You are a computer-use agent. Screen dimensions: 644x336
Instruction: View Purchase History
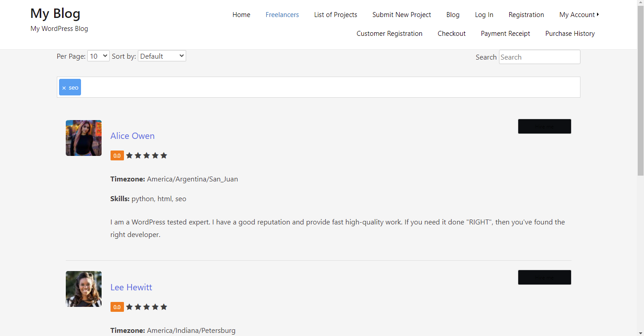(x=570, y=34)
